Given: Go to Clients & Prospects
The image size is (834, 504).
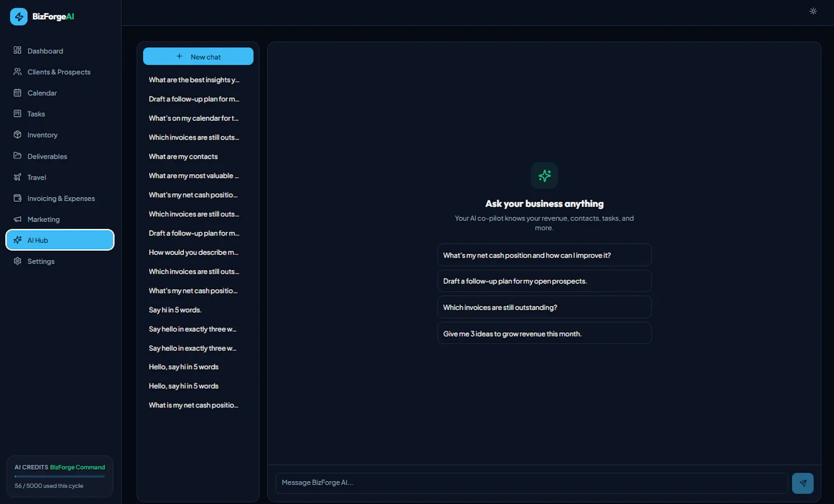Looking at the screenshot, I should pos(60,72).
